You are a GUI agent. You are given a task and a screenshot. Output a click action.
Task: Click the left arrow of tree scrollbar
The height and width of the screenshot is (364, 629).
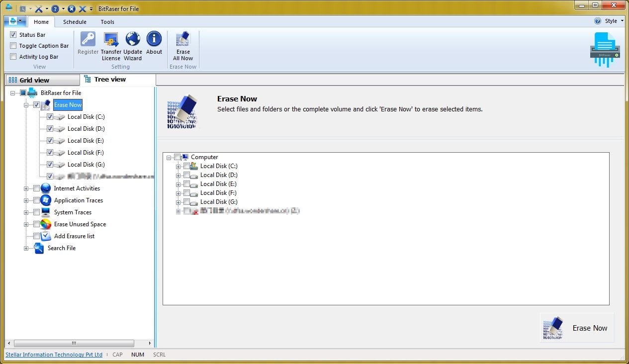(x=9, y=343)
